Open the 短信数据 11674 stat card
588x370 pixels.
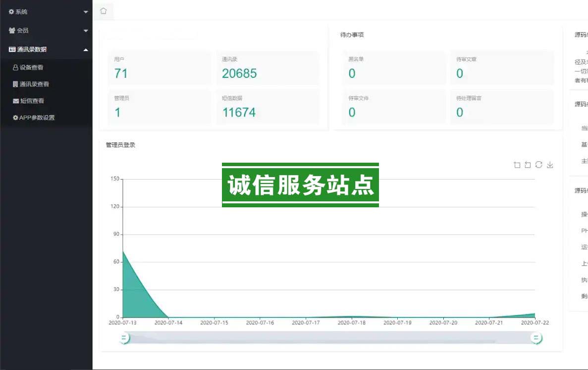(267, 107)
